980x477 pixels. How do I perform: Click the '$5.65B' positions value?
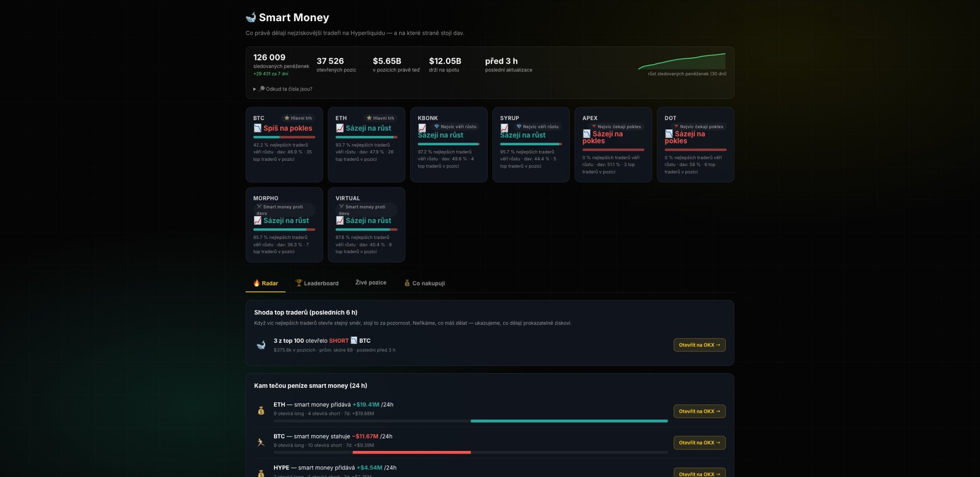click(387, 61)
